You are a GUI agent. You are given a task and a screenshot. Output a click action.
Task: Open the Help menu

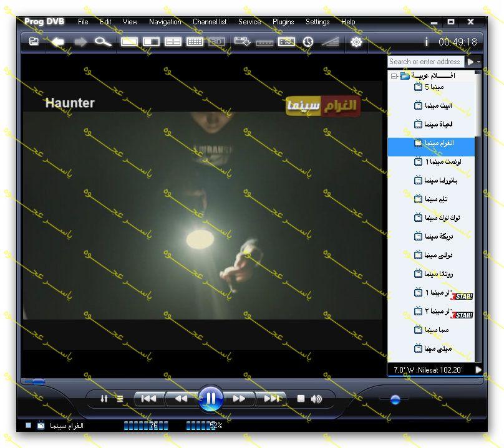pyautogui.click(x=348, y=22)
